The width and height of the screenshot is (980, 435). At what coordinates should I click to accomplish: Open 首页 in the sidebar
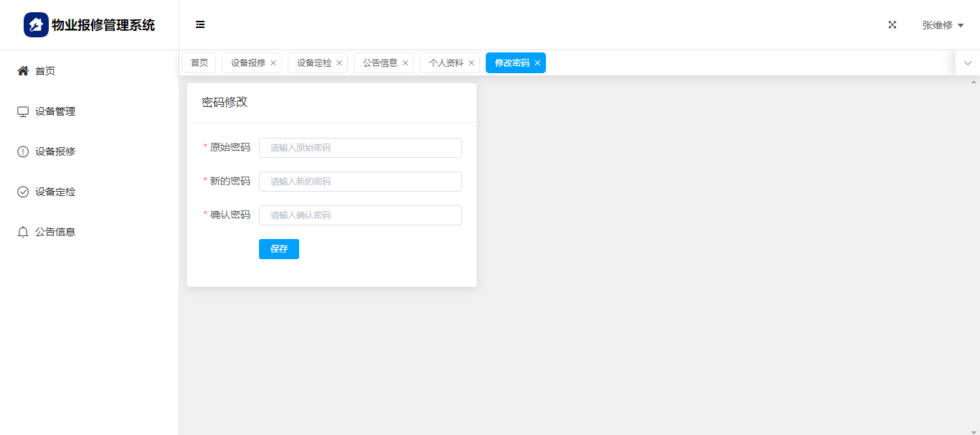(x=90, y=71)
